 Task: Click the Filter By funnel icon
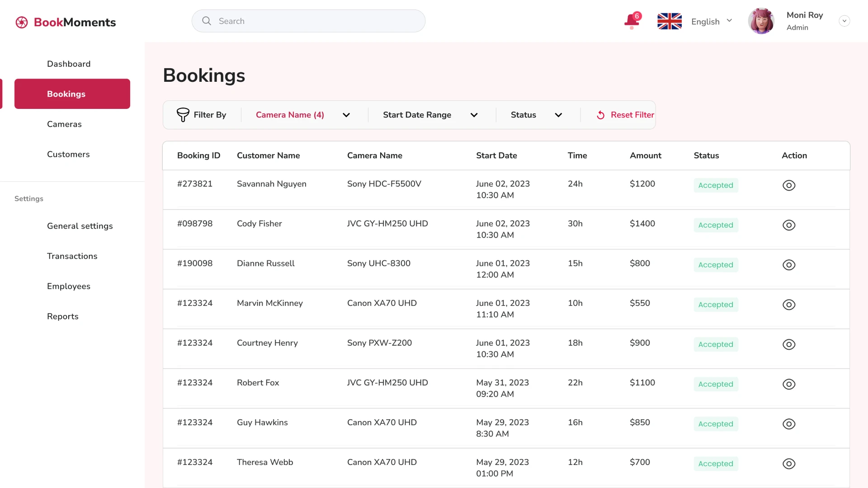click(x=183, y=115)
